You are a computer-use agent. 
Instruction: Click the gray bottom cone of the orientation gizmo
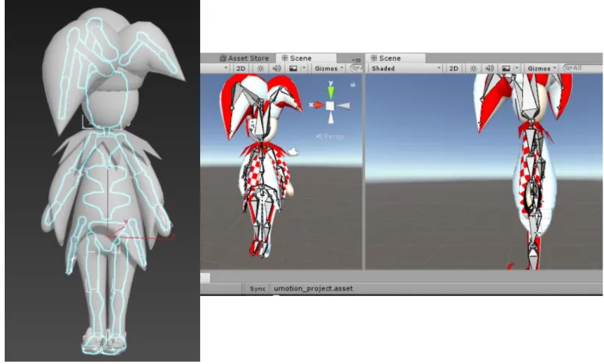pos(331,118)
